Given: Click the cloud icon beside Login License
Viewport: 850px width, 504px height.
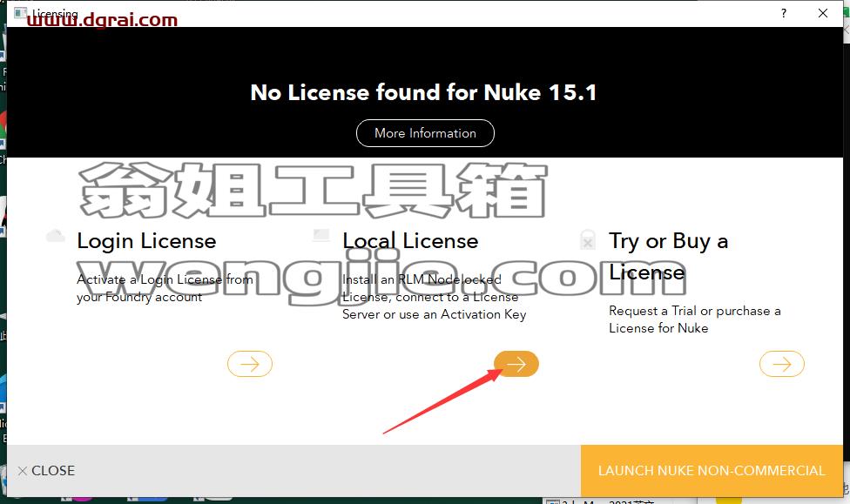Looking at the screenshot, I should tap(55, 236).
